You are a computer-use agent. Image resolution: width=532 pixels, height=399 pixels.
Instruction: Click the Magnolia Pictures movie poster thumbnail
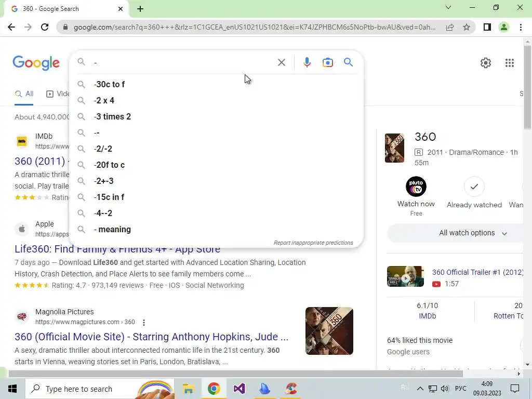pyautogui.click(x=329, y=331)
